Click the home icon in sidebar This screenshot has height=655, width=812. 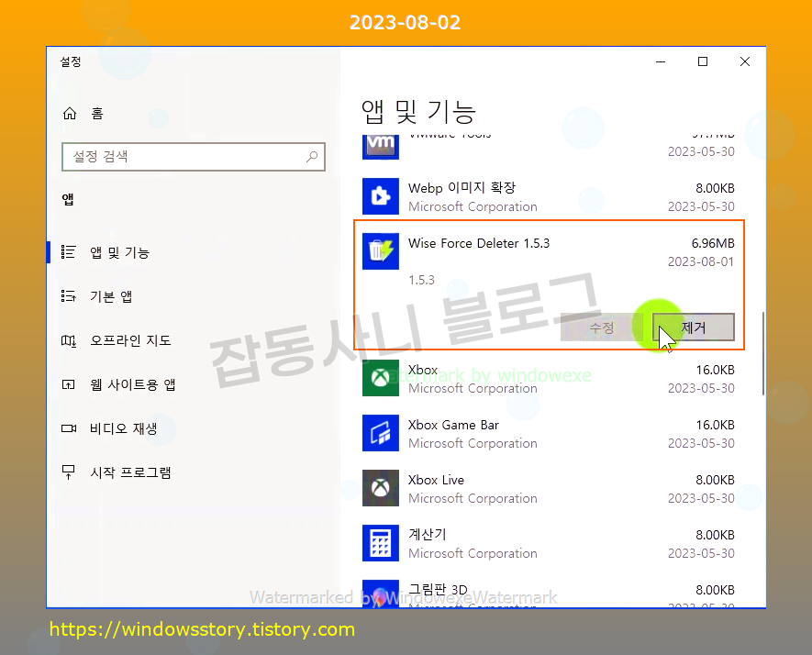(70, 114)
